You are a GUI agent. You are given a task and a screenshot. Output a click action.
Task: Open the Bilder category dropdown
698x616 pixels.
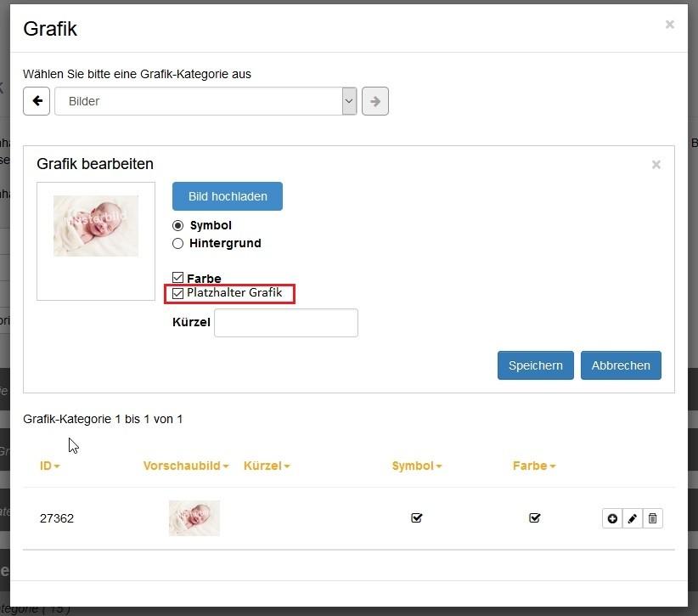(x=205, y=101)
